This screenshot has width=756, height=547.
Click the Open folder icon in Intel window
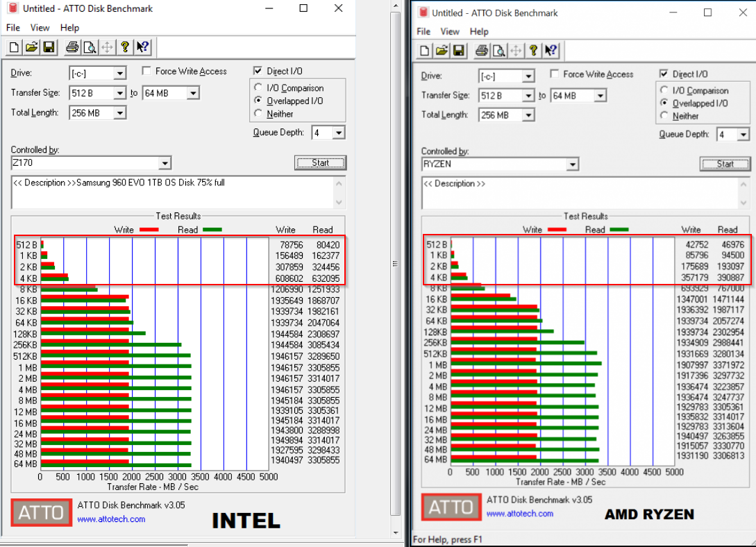pyautogui.click(x=31, y=47)
